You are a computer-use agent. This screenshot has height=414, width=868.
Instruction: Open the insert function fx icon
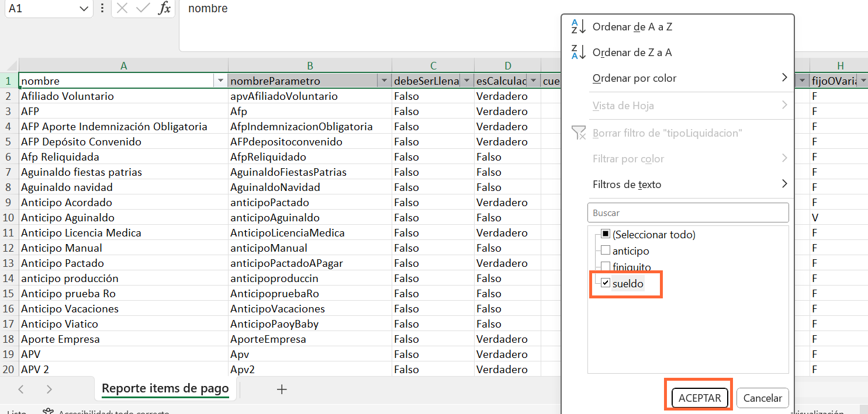click(x=164, y=8)
